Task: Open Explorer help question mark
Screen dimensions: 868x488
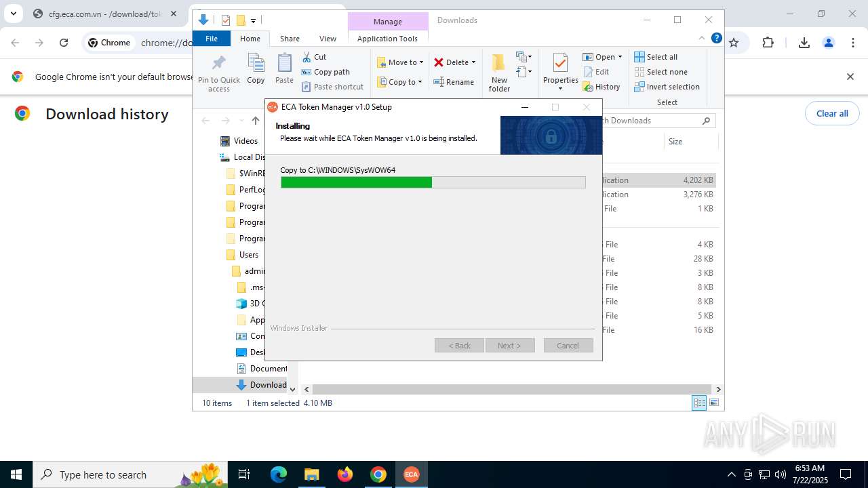Action: (x=716, y=39)
